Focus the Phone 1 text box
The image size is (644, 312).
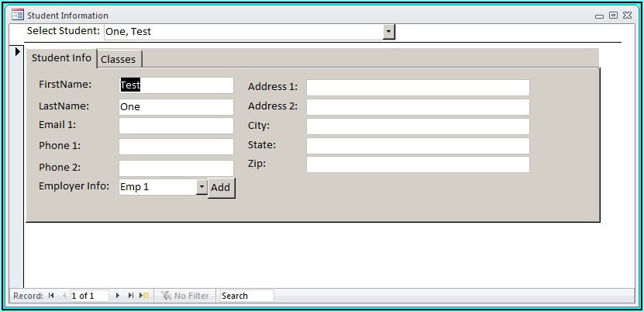coord(176,147)
